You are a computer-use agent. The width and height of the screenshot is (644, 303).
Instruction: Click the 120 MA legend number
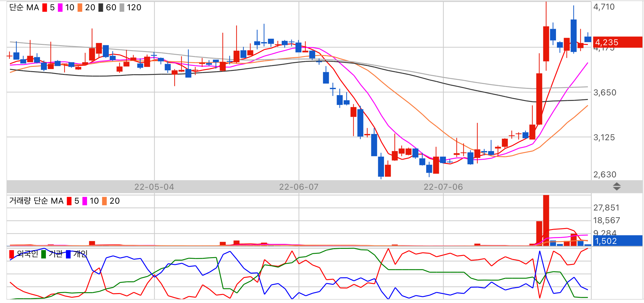coord(134,7)
